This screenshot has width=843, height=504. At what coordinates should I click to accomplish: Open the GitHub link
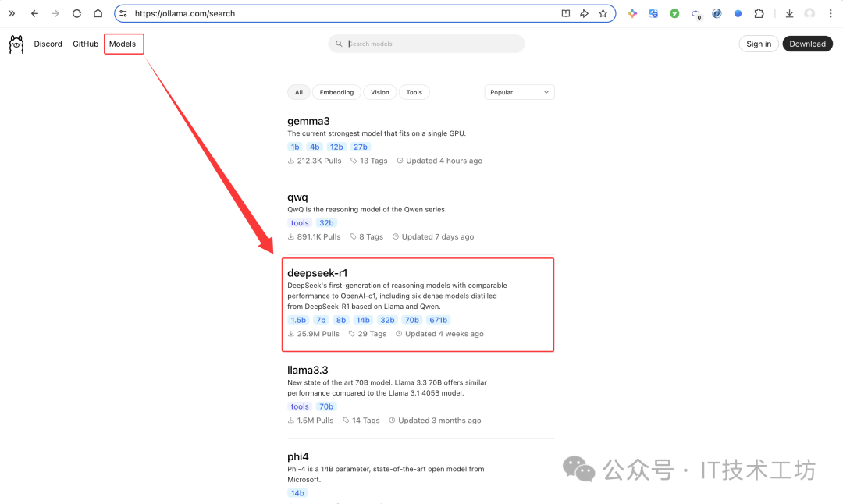pos(86,44)
